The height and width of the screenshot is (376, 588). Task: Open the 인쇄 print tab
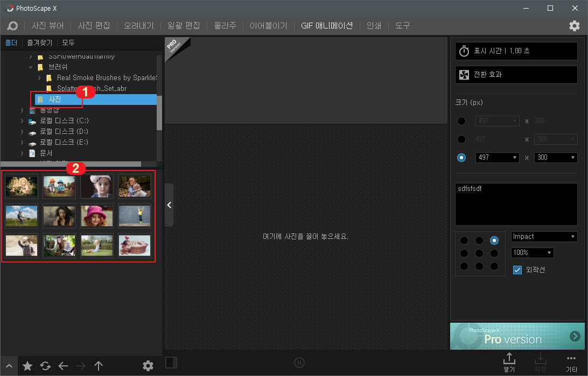[x=374, y=25]
